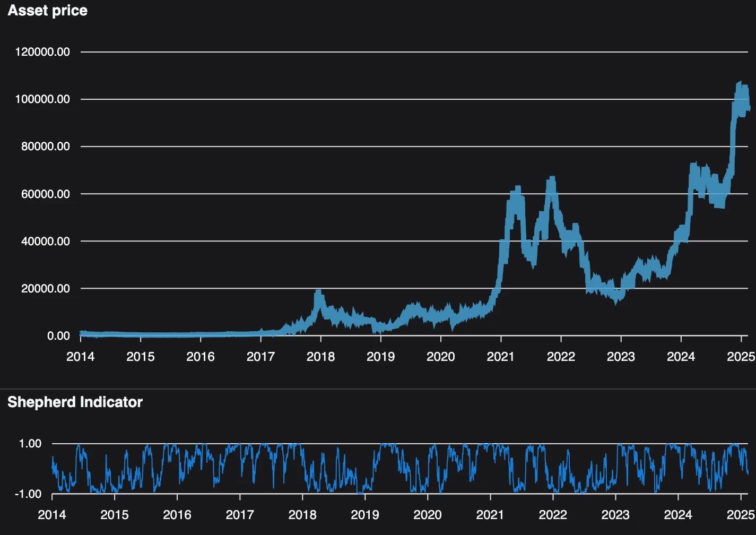Screen dimensions: 756x535
Task: Select the 80000.00 y-axis label
Action: (46, 146)
